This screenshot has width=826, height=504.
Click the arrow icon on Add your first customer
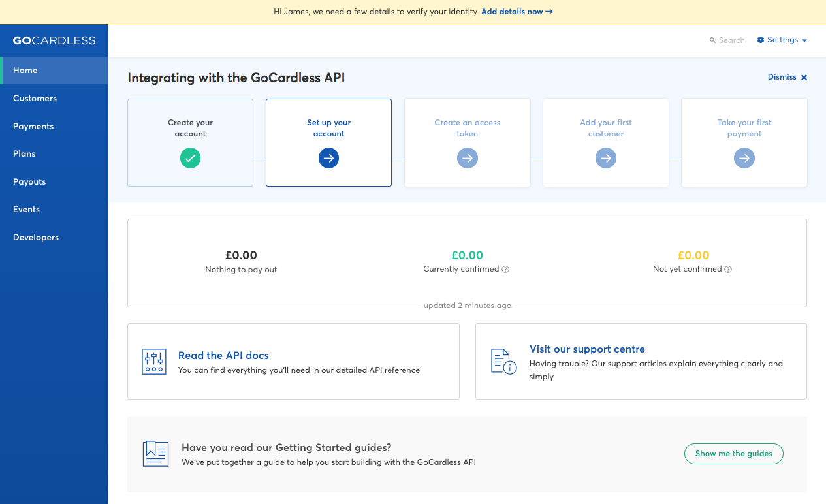(606, 158)
